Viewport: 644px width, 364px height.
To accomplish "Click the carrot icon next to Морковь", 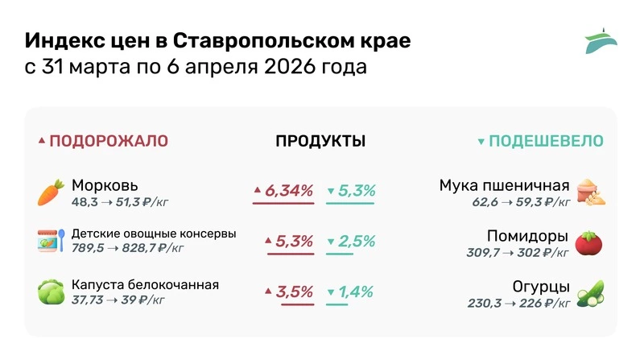I will click(51, 193).
